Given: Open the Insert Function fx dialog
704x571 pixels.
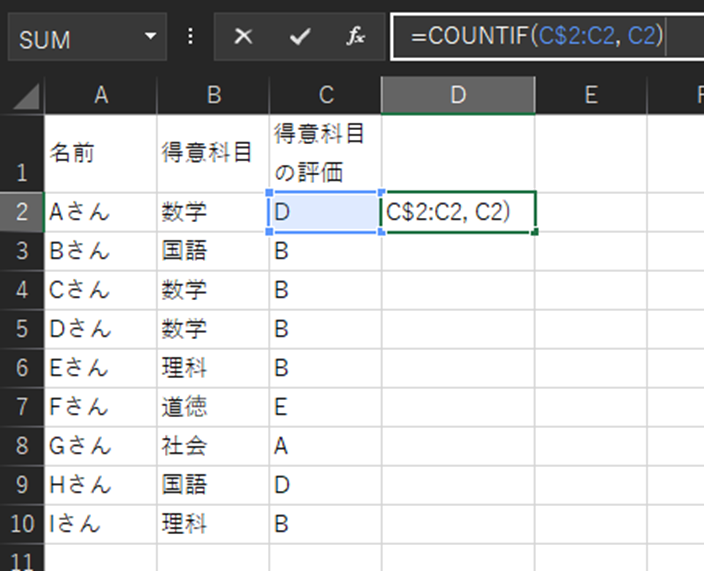Looking at the screenshot, I should pos(355,38).
